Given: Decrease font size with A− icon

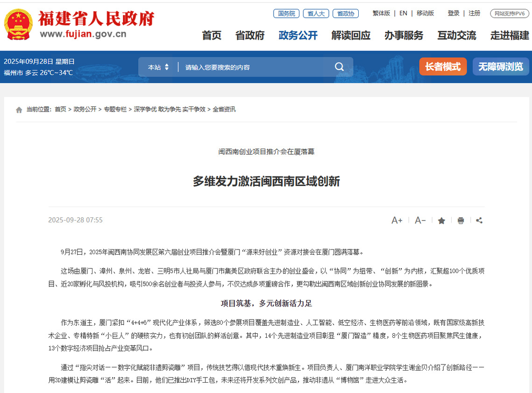Looking at the screenshot, I should pyautogui.click(x=420, y=221).
